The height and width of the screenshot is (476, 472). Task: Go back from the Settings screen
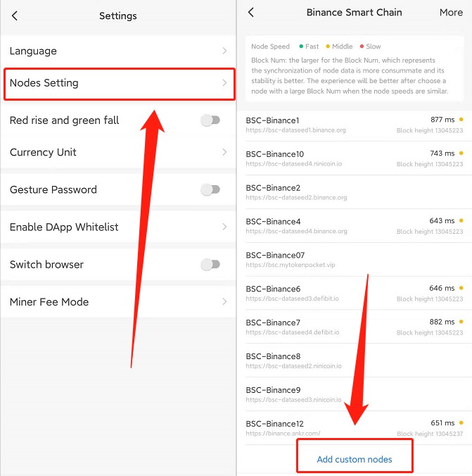click(15, 15)
